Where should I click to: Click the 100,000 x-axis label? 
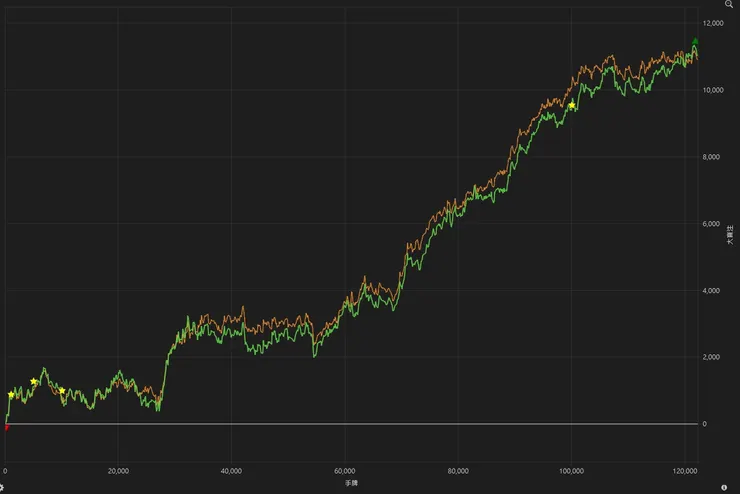pos(571,471)
